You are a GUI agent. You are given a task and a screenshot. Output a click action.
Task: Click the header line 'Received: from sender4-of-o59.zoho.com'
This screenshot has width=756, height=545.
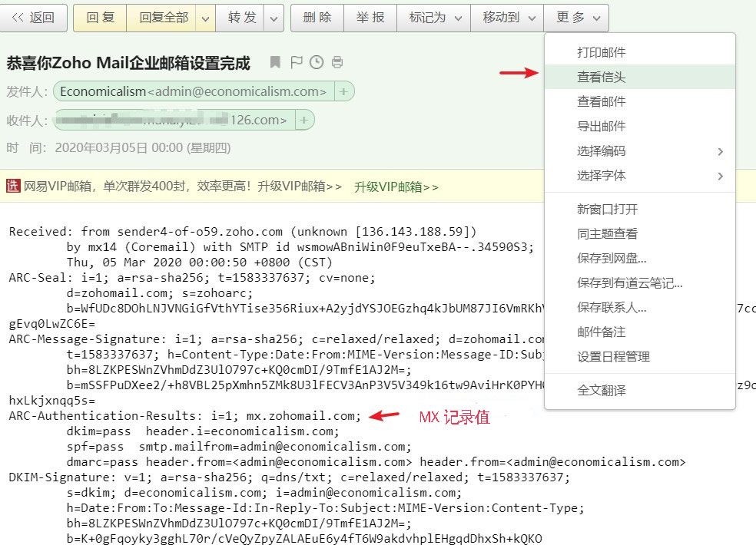click(x=243, y=232)
